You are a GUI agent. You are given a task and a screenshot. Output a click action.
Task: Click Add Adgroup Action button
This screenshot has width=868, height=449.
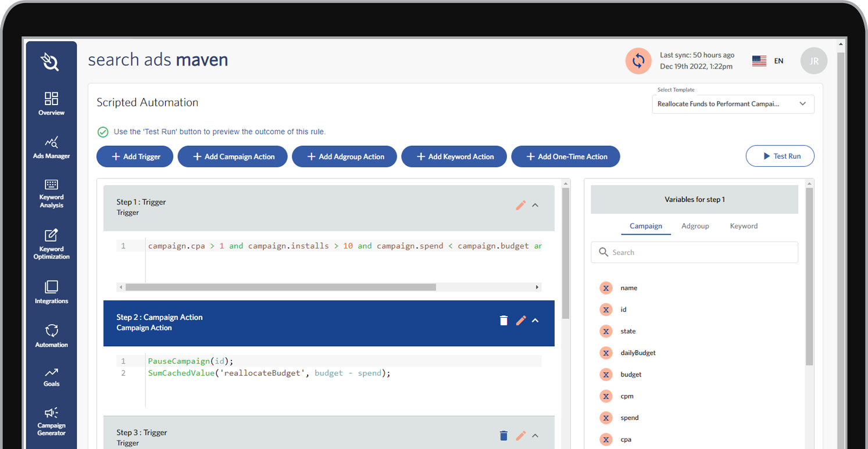click(x=345, y=157)
